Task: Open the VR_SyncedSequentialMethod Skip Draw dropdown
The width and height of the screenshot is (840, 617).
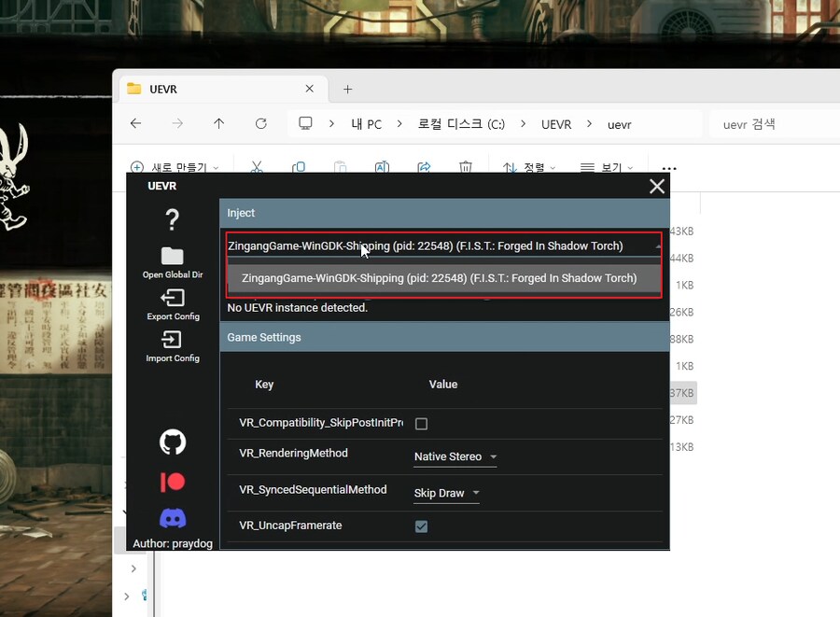Action: click(x=446, y=493)
